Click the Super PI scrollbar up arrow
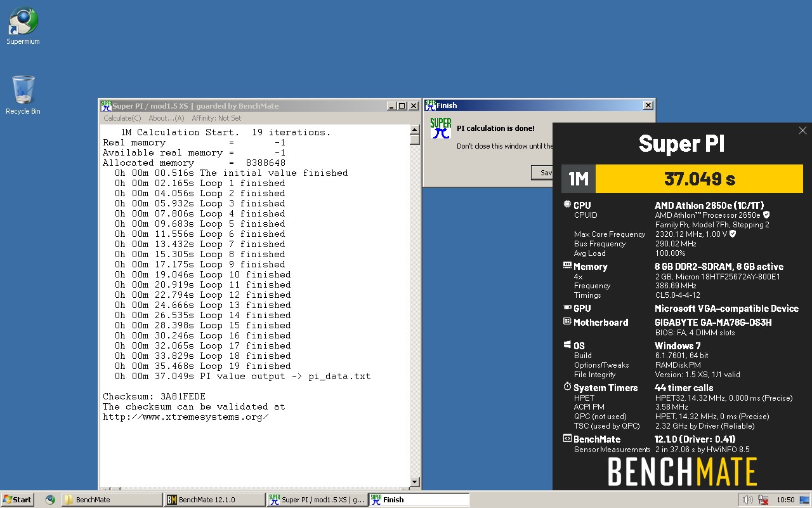Viewport: 812px width, 508px height. (415, 130)
